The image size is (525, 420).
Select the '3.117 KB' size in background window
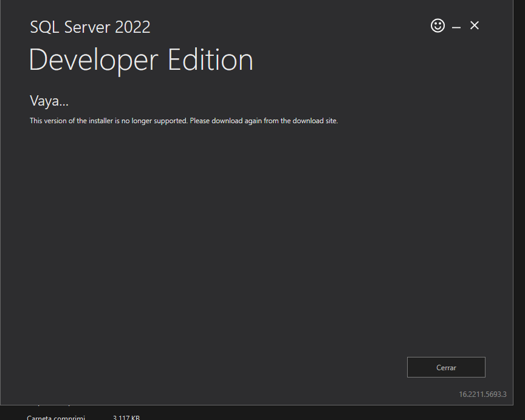(x=126, y=418)
